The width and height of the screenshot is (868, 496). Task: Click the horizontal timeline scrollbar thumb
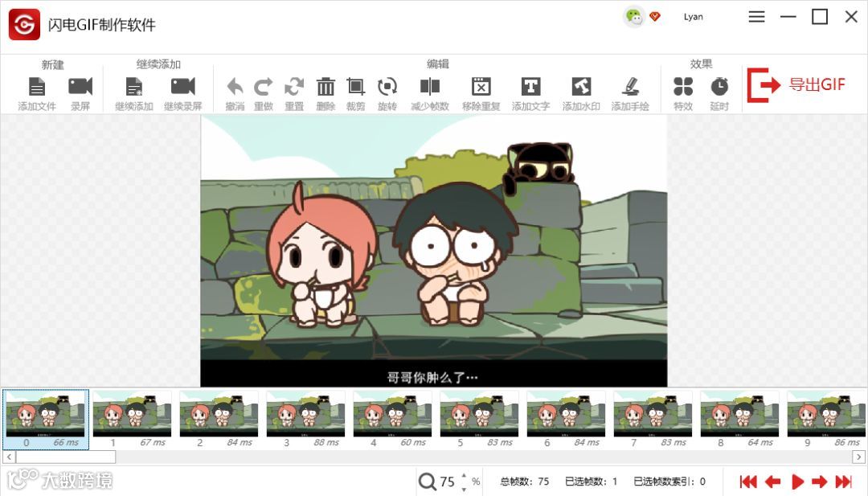66,457
